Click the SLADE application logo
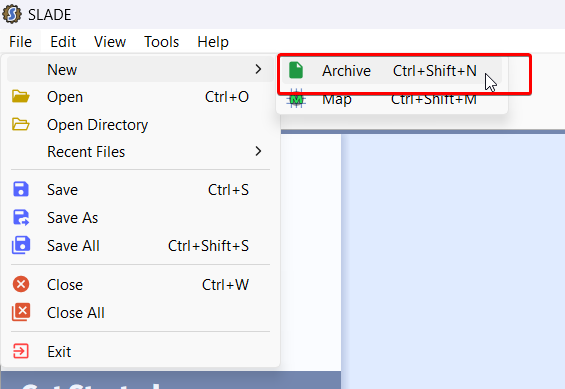The height and width of the screenshot is (389, 565). (x=12, y=14)
